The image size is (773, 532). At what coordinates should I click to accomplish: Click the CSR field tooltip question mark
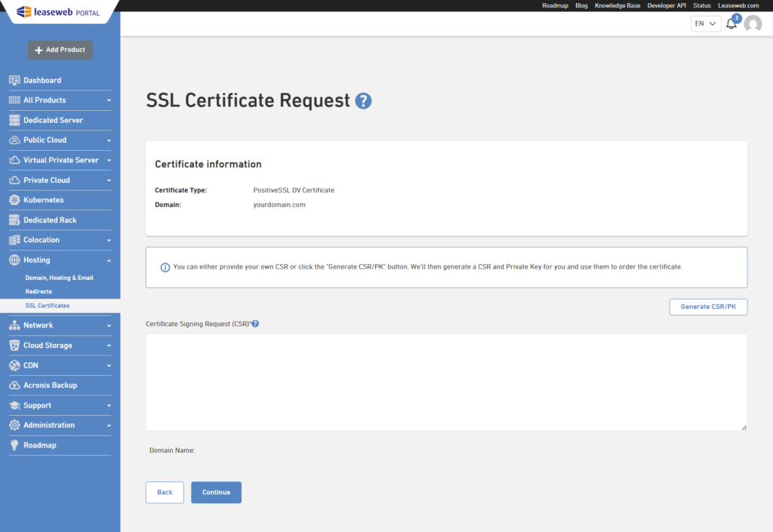(255, 322)
